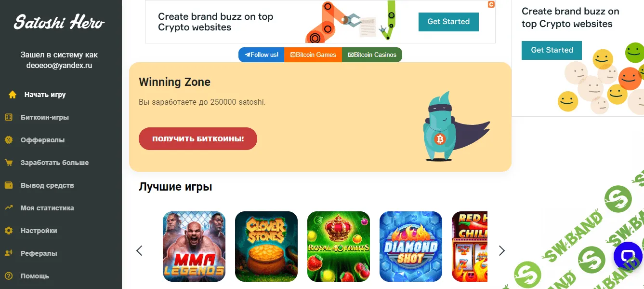Click the Satoshi Hero logo
This screenshot has width=644, height=289.
point(59,22)
